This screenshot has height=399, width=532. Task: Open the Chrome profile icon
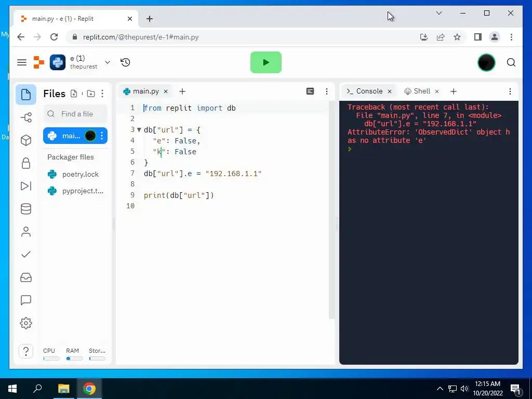(495, 37)
